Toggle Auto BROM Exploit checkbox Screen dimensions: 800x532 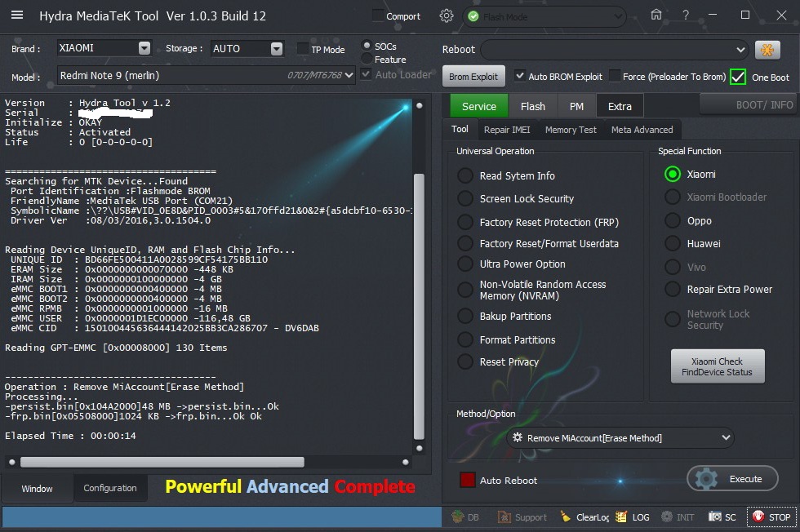[519, 76]
